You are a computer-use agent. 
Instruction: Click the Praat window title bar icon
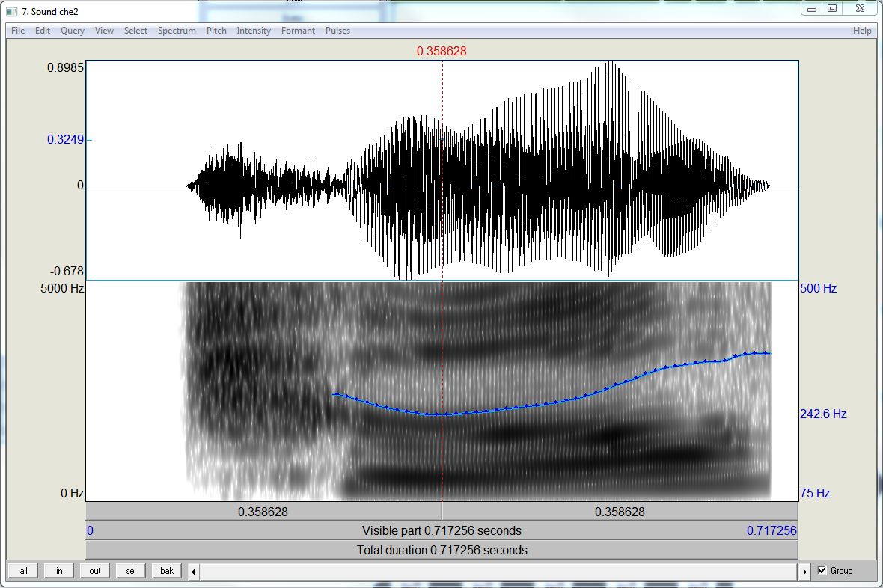pyautogui.click(x=12, y=11)
